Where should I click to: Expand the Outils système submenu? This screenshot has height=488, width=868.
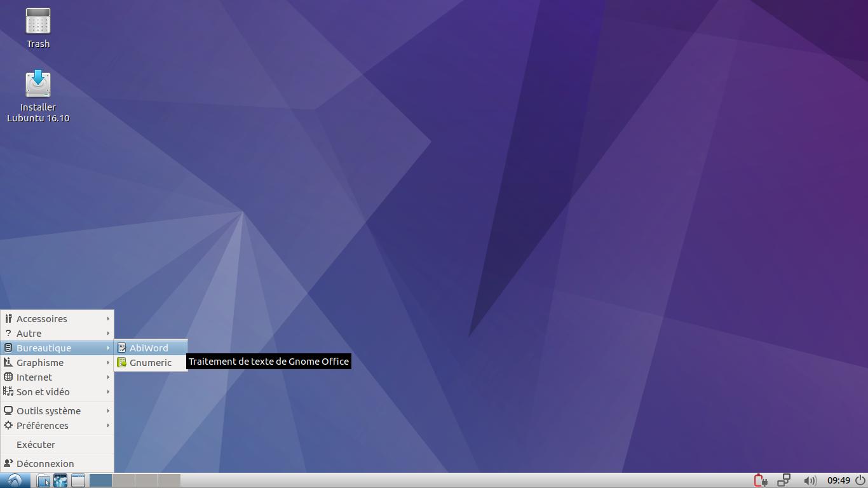click(57, 410)
